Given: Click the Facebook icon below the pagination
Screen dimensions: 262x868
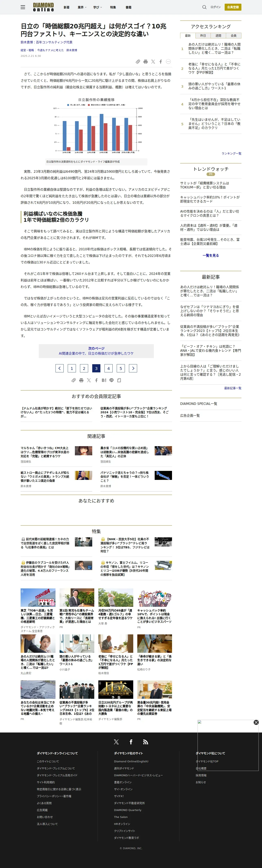Looking at the screenshot, I should [96, 380].
